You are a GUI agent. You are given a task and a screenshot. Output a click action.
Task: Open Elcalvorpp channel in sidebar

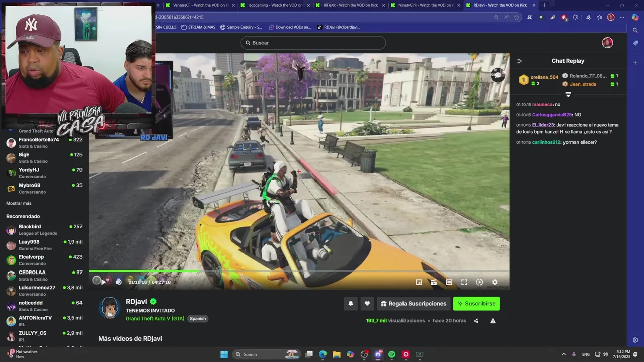(44, 260)
